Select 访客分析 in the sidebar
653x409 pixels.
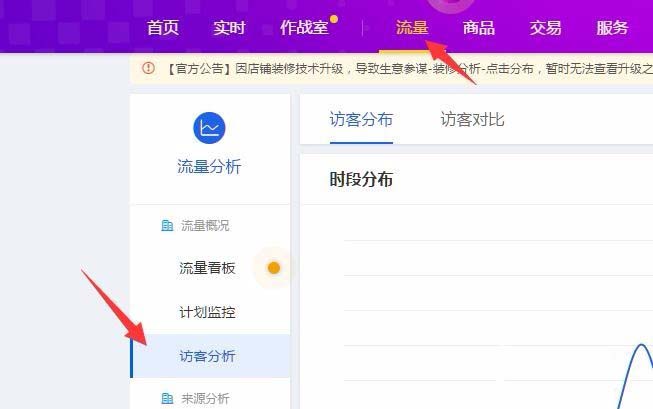(210, 356)
